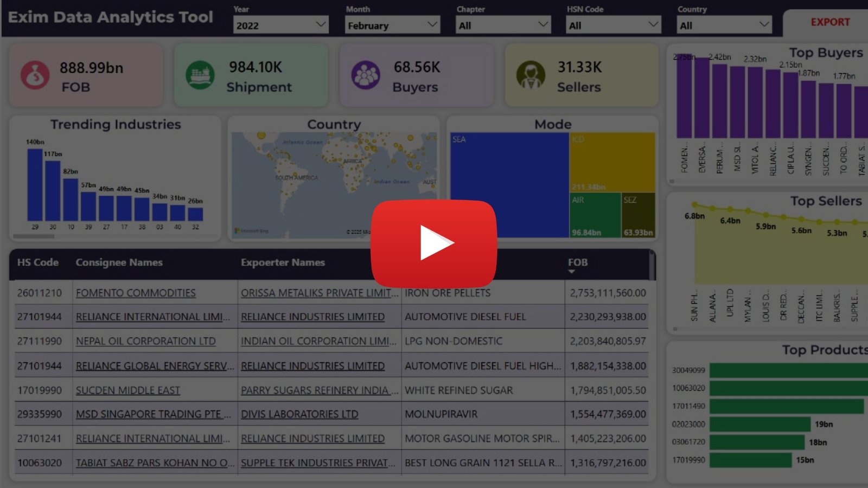This screenshot has width=868, height=488.
Task: Open SUCDEN MIDDLE EAST link
Action: 127,390
